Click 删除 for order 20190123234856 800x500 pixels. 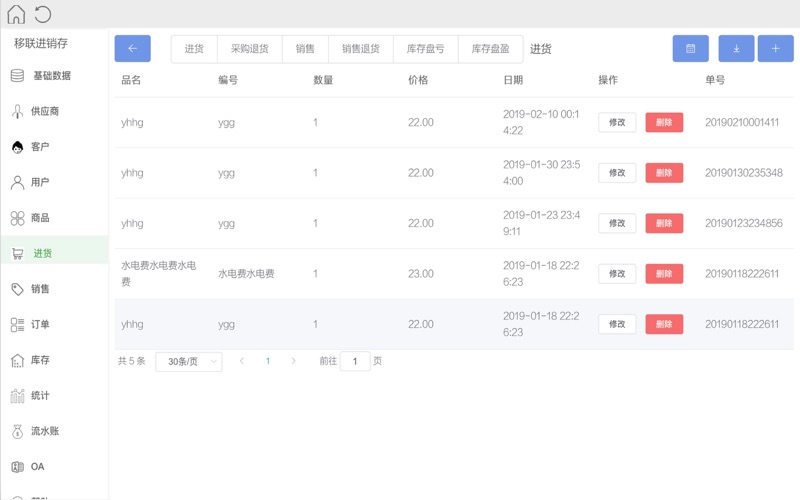664,223
